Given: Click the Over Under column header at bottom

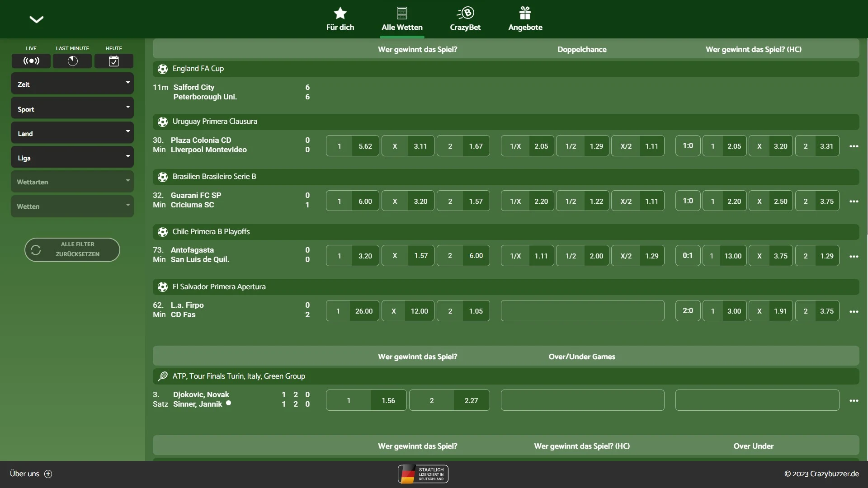Looking at the screenshot, I should coord(753,446).
